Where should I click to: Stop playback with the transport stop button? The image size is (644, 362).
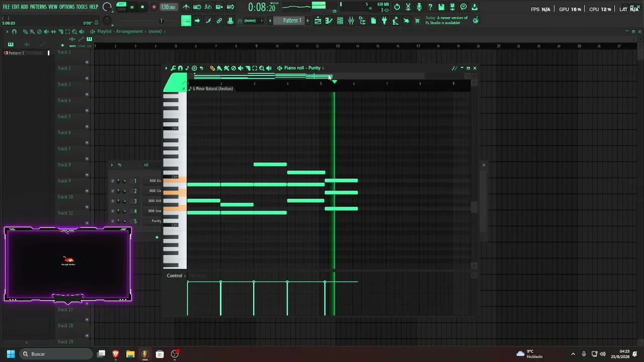[142, 7]
